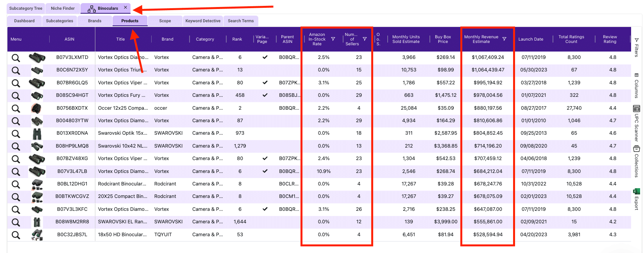Viewport: 644px width, 253px height.
Task: Sort by the Category column header
Action: [205, 39]
